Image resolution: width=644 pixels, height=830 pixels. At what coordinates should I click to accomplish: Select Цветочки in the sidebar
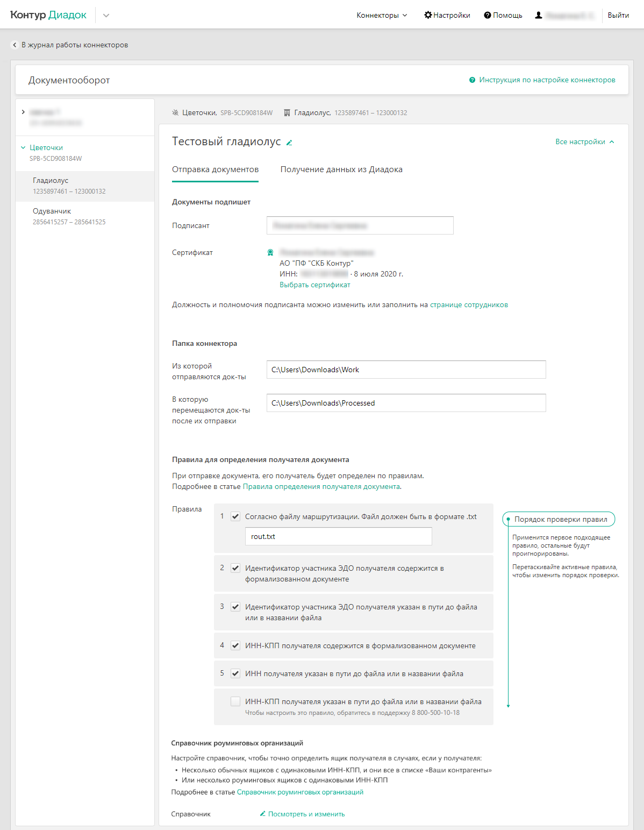tap(46, 147)
